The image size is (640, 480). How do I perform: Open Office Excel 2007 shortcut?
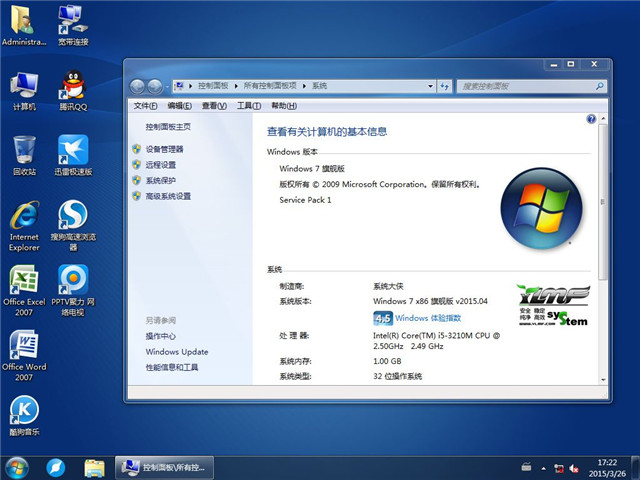point(24,291)
